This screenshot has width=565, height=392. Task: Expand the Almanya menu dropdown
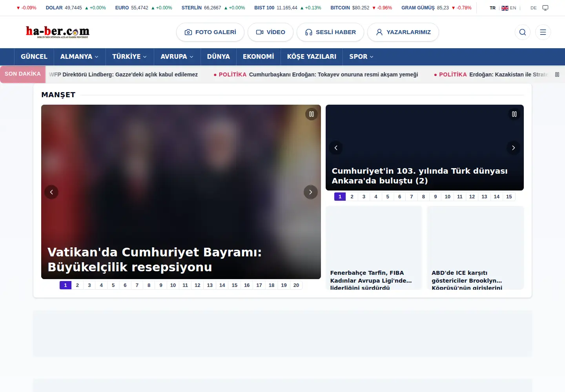[80, 56]
